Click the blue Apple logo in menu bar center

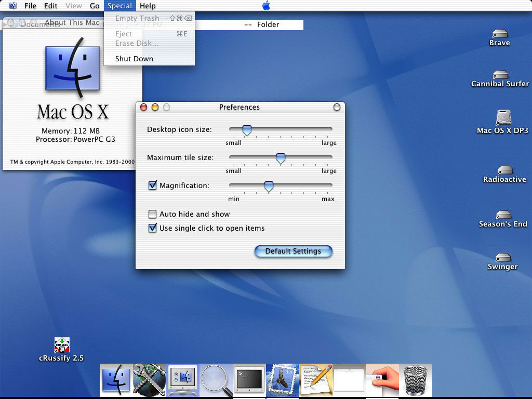coord(267,5)
